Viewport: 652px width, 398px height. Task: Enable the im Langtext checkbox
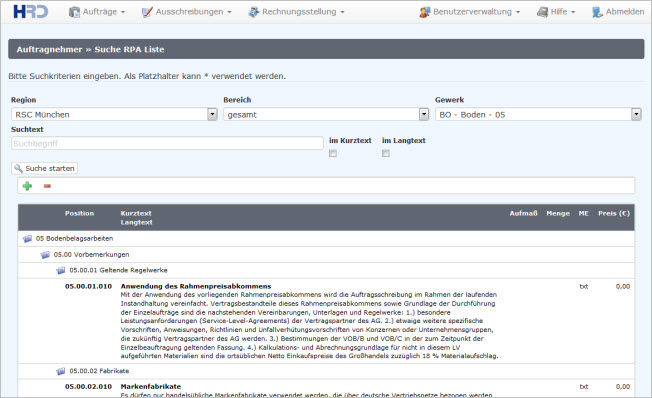point(386,153)
